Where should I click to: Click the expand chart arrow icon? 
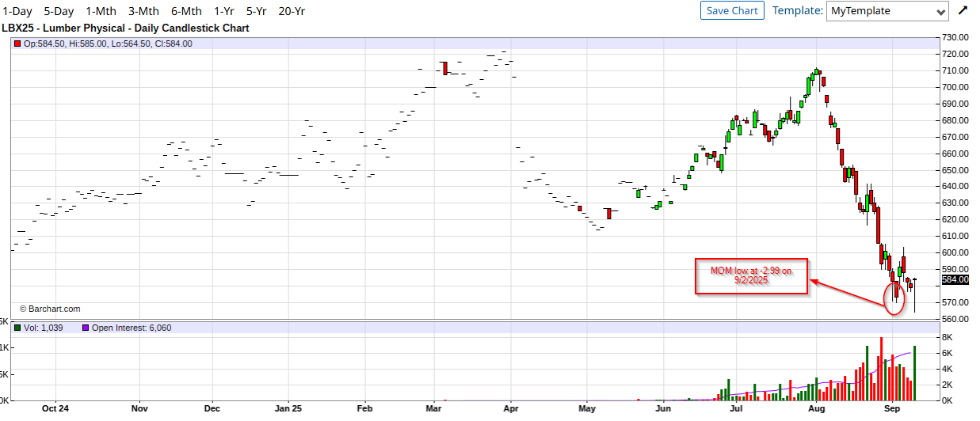[963, 10]
